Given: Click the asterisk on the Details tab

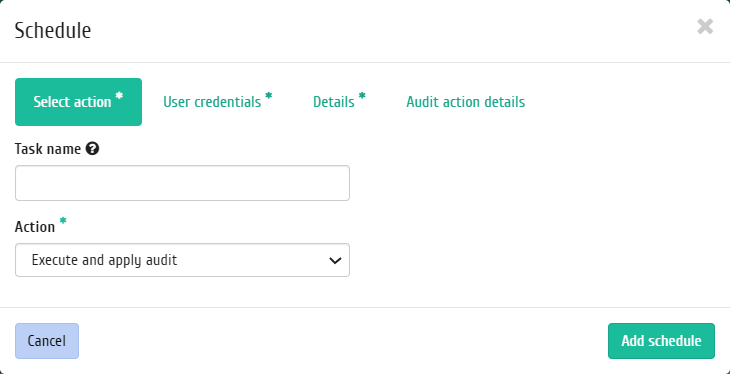Looking at the screenshot, I should point(362,95).
